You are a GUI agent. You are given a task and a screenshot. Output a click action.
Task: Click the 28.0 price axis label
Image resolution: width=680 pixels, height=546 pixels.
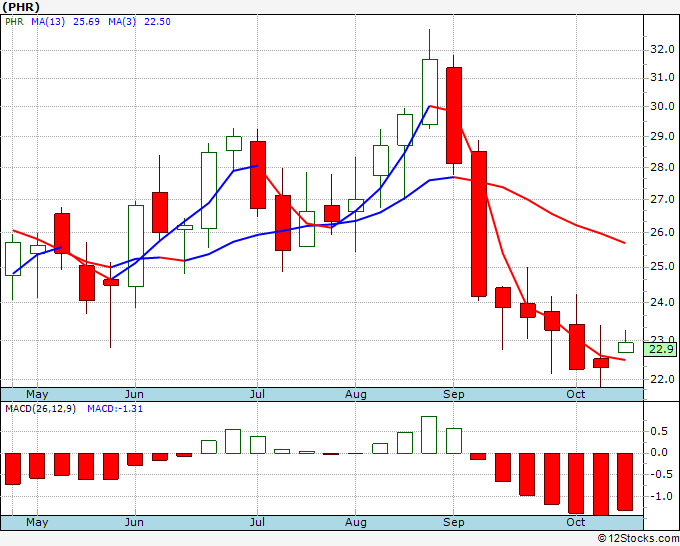click(x=662, y=167)
